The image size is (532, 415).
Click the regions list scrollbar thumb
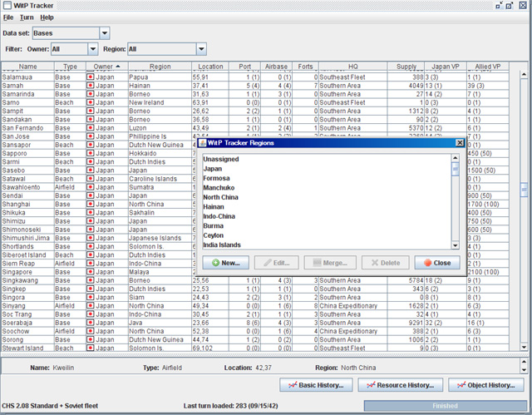(456, 169)
